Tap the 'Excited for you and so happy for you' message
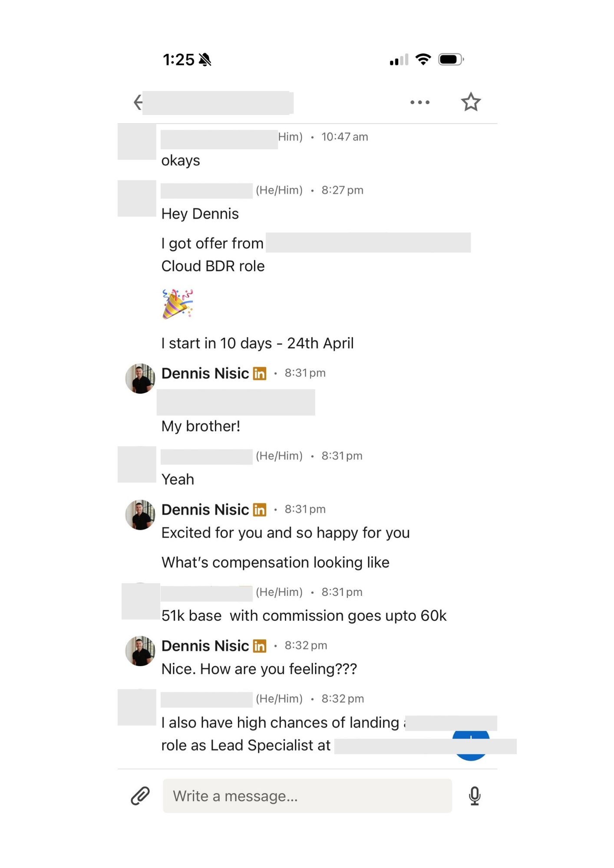 (x=286, y=533)
